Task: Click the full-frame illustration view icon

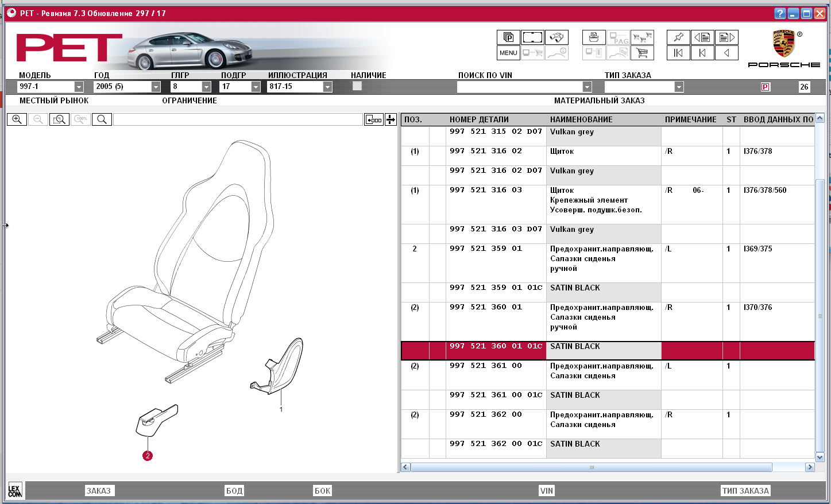Action: click(x=532, y=37)
